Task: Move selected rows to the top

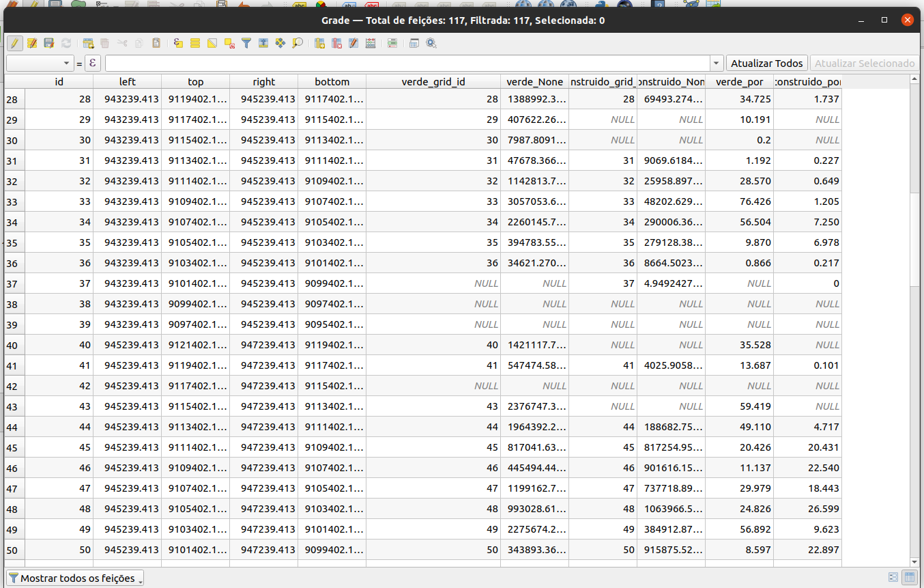Action: (263, 43)
